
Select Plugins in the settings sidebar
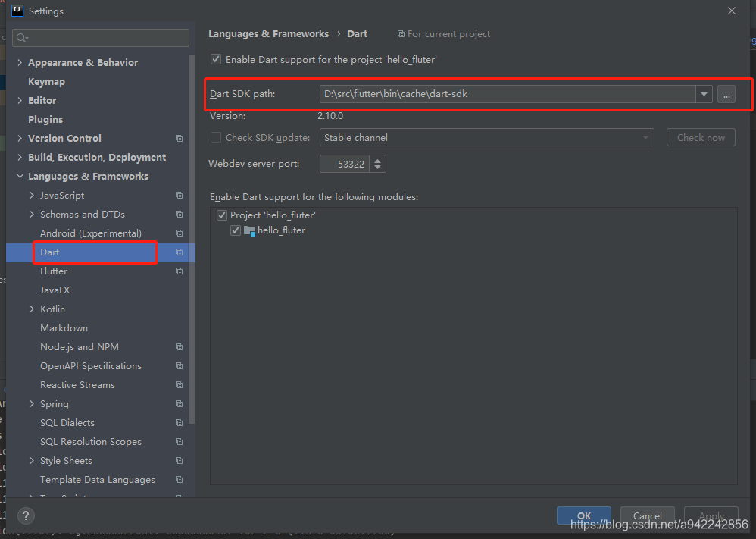[x=45, y=119]
